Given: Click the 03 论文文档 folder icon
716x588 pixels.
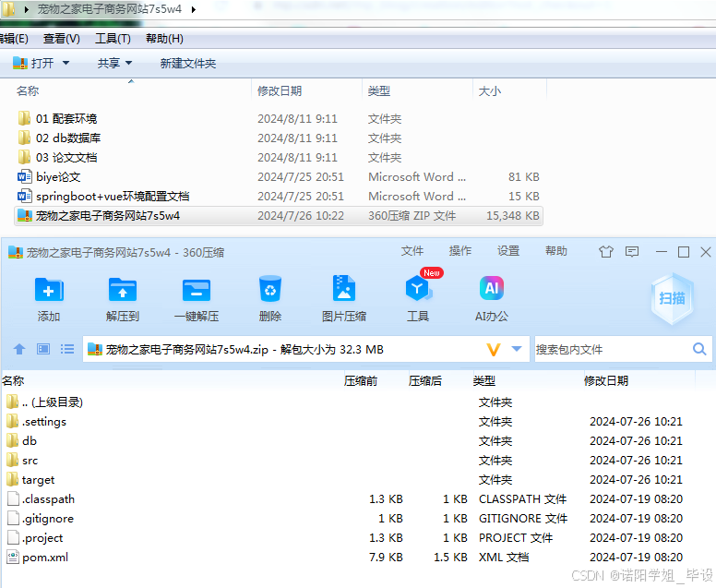Looking at the screenshot, I should 24,157.
